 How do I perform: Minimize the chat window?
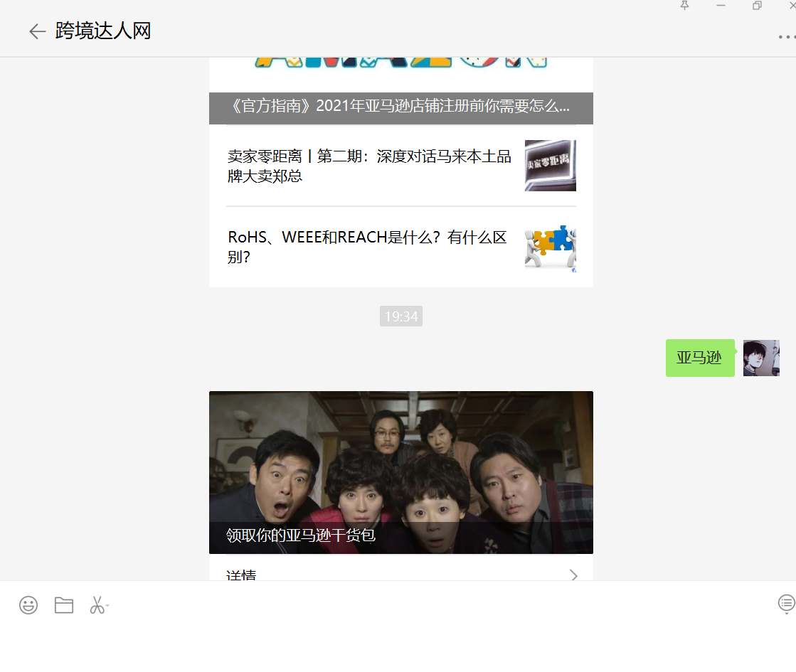tap(721, 6)
